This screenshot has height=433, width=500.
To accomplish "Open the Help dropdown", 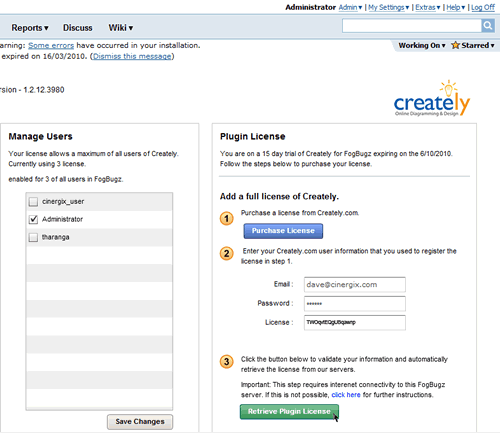I will (x=455, y=7).
